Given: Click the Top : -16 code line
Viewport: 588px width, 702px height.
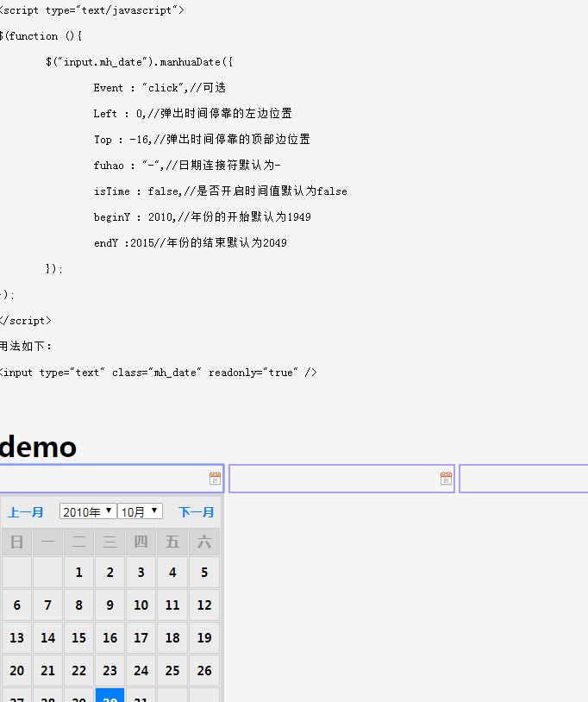Looking at the screenshot, I should pyautogui.click(x=202, y=139).
